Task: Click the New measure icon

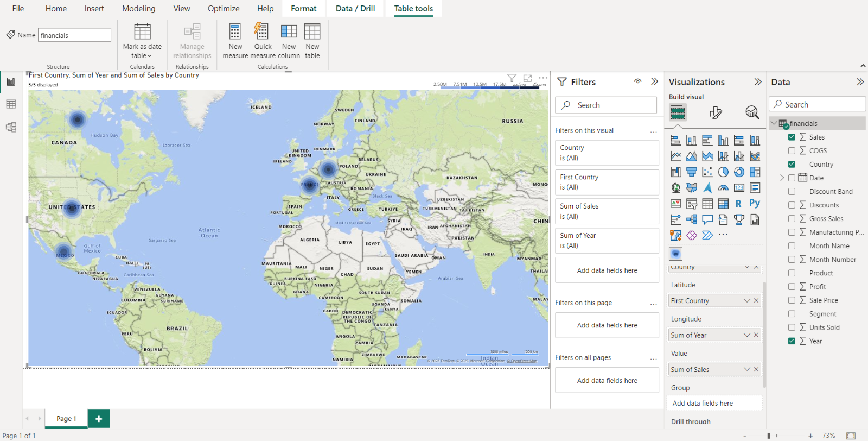Action: pos(235,31)
